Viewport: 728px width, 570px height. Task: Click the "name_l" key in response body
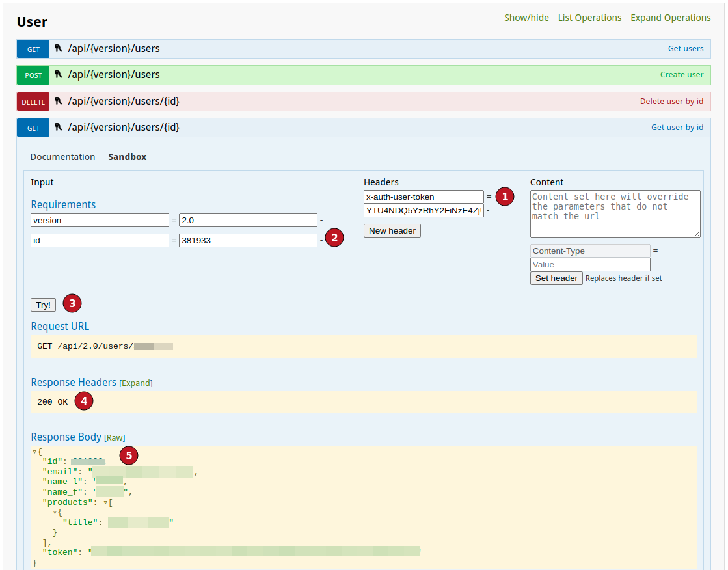(x=62, y=482)
